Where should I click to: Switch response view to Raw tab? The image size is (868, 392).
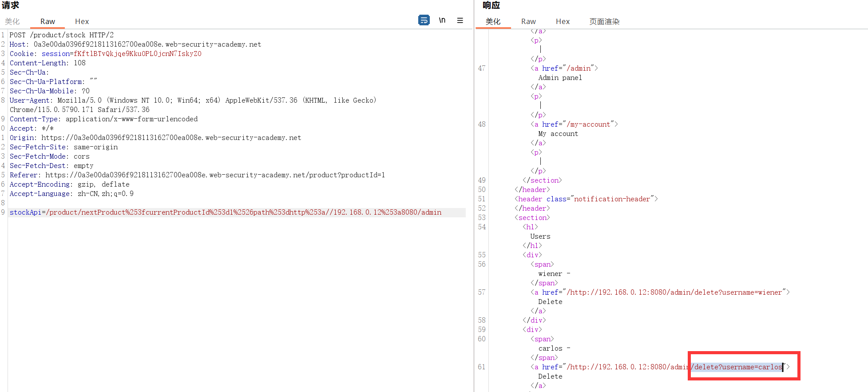click(528, 21)
